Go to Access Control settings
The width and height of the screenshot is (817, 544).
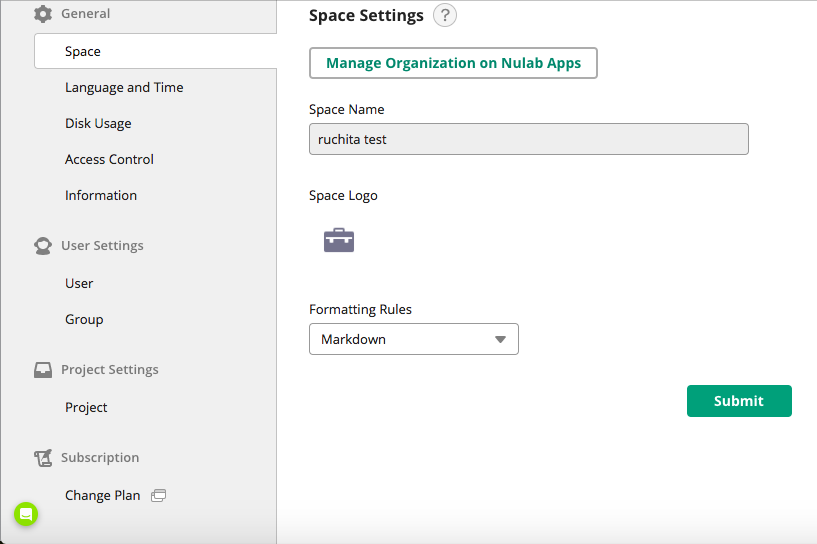[109, 159]
